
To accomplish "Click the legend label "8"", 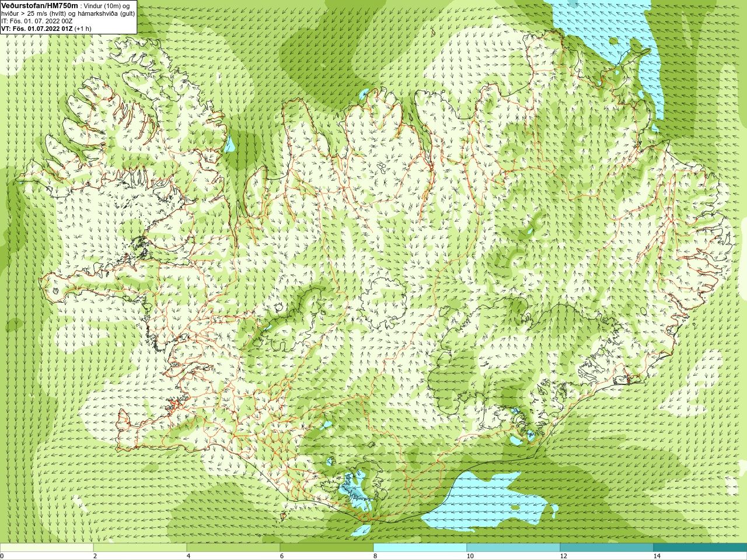I will (x=375, y=556).
